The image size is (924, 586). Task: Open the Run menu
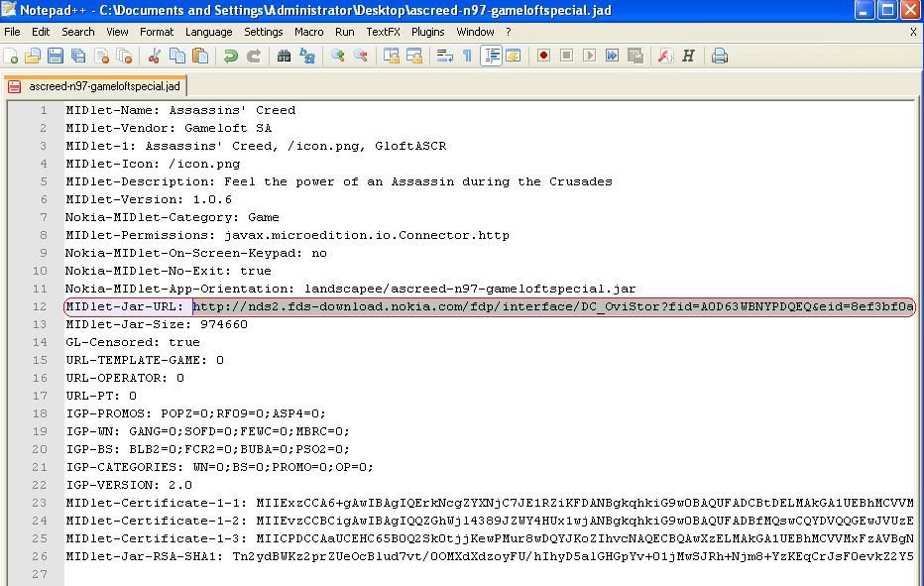click(x=345, y=32)
